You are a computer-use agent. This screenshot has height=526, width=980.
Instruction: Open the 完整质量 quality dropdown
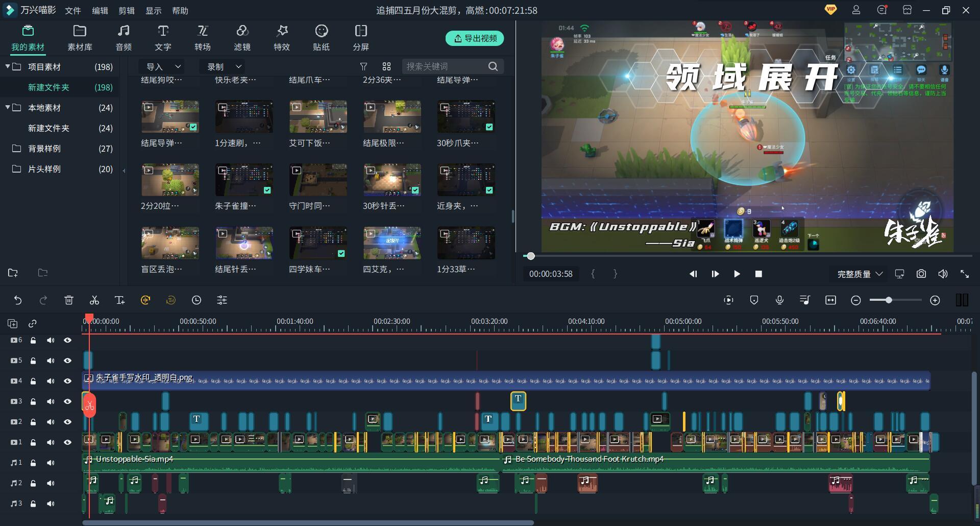(x=860, y=274)
